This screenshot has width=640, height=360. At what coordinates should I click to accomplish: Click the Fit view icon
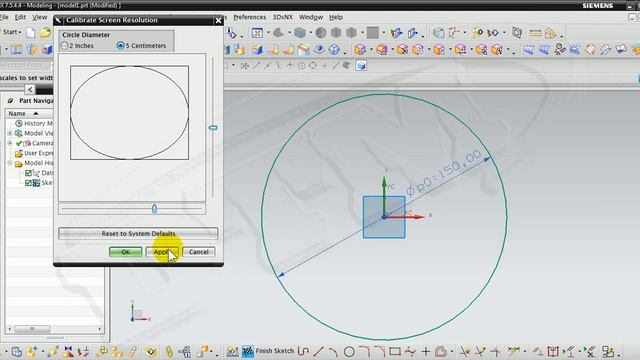click(x=257, y=33)
